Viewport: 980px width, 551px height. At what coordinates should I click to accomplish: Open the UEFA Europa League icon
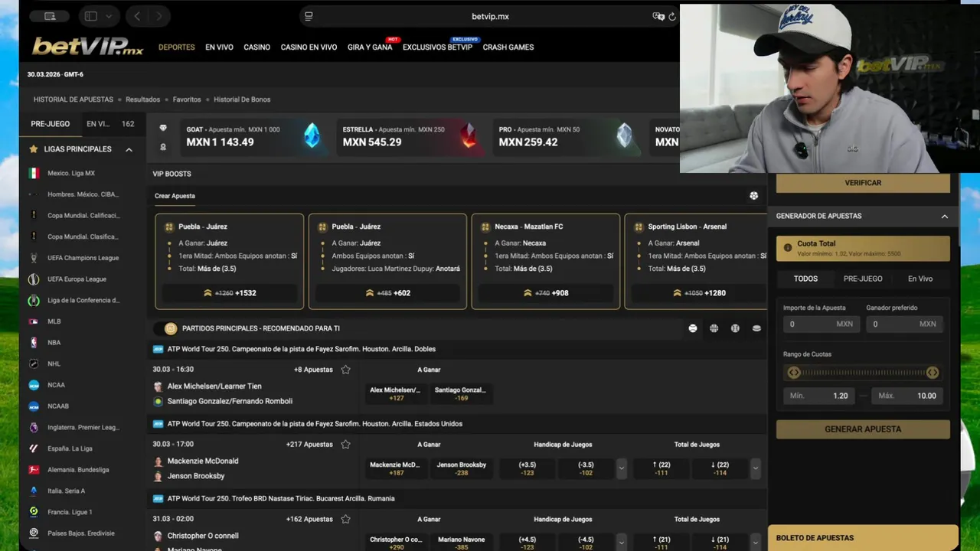tap(34, 279)
